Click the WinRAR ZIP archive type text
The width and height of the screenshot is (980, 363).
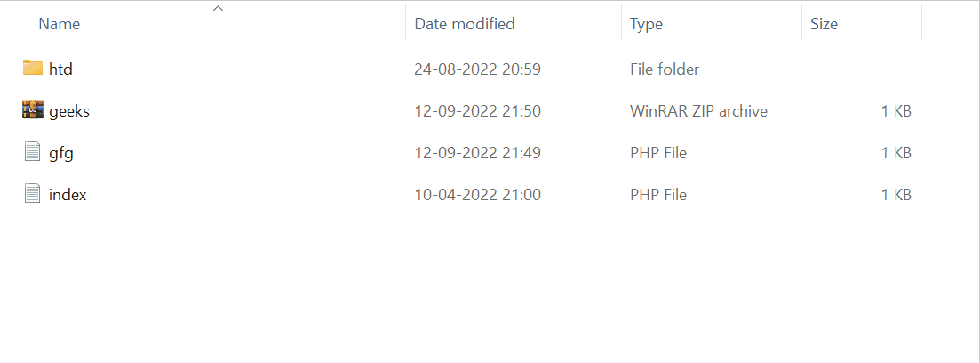pyautogui.click(x=698, y=111)
